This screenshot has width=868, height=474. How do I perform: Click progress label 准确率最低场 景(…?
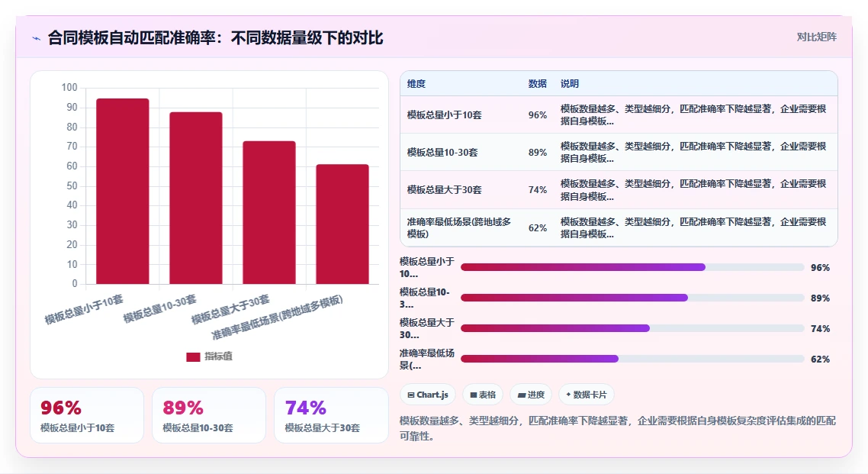[x=427, y=359]
